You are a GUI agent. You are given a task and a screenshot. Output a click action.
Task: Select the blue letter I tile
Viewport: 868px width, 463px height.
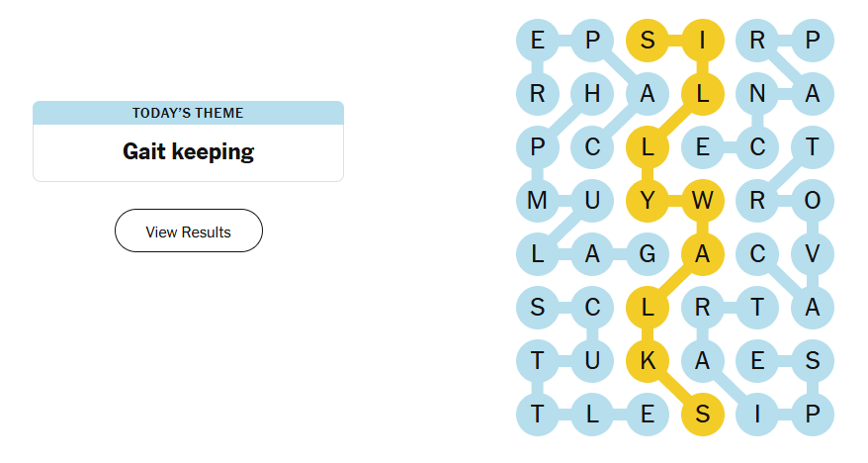757,415
